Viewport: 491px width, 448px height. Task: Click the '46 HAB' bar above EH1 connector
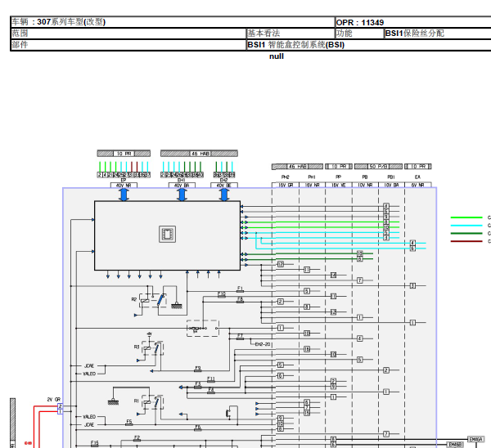[x=199, y=154]
